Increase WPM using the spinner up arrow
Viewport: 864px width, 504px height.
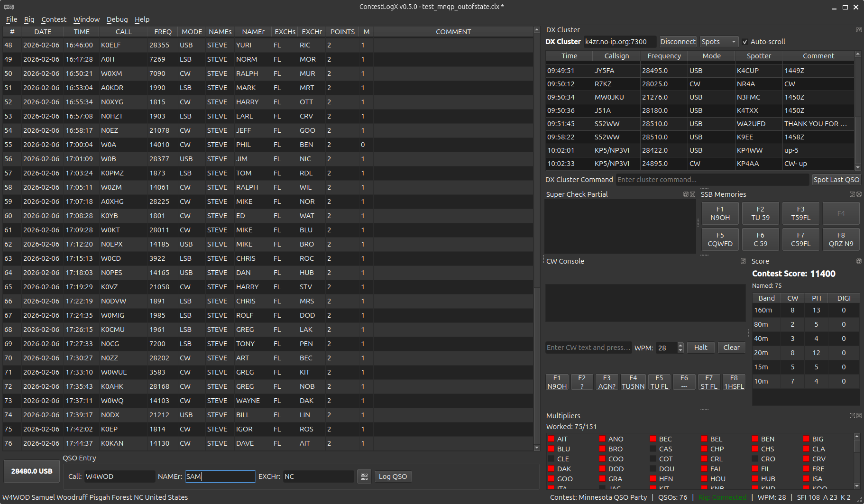click(x=680, y=345)
